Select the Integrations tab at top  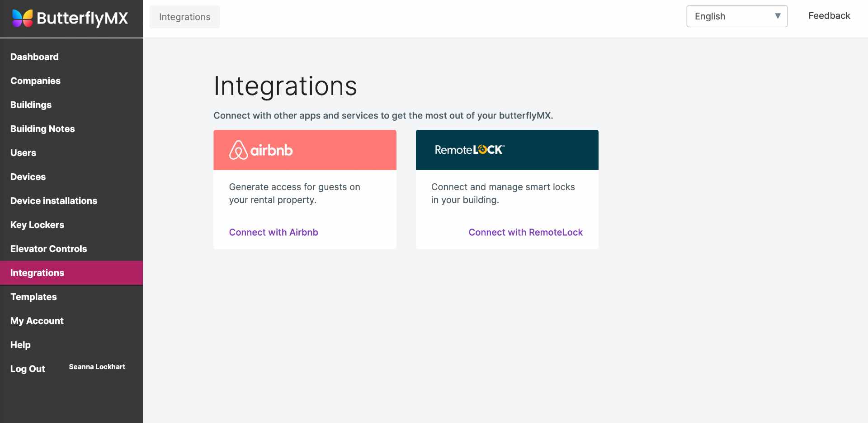click(184, 17)
